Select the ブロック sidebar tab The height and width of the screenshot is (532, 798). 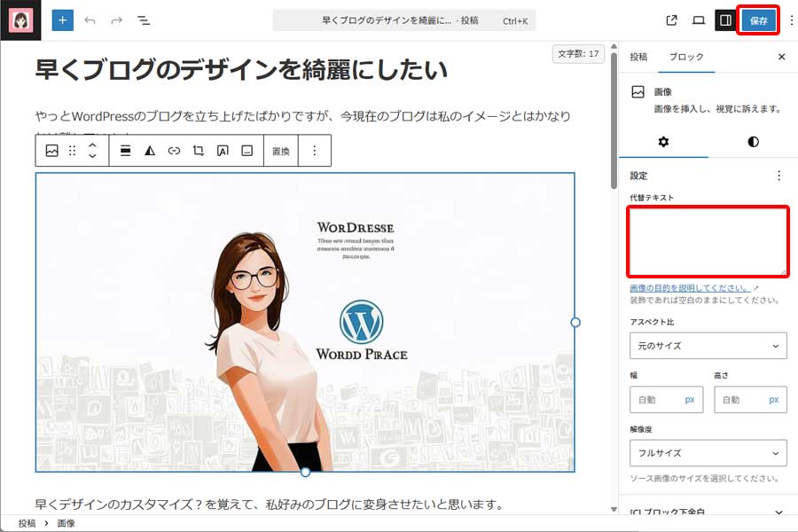tap(685, 57)
